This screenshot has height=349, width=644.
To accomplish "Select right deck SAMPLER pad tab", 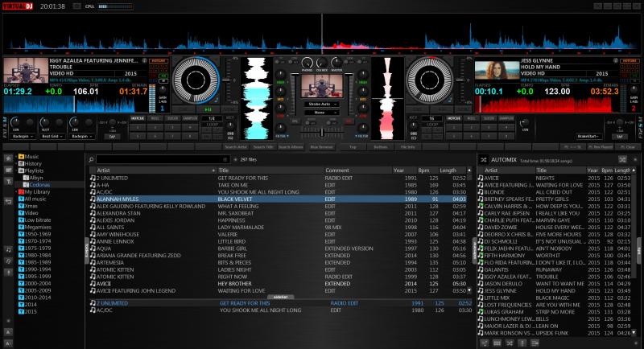I will pos(506,118).
